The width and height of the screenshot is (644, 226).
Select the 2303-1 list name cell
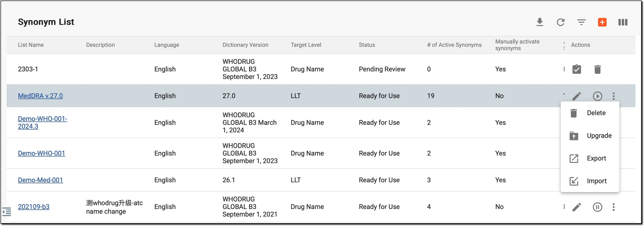pyautogui.click(x=28, y=69)
